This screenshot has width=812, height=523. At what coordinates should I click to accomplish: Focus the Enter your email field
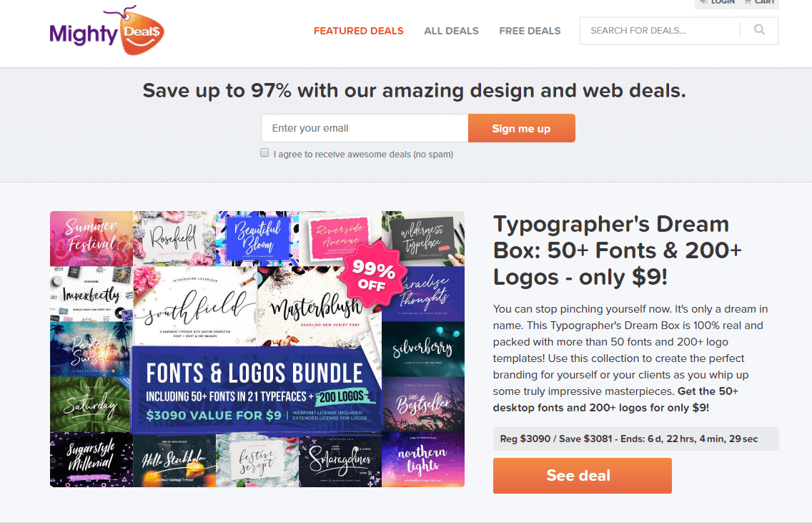(x=365, y=128)
